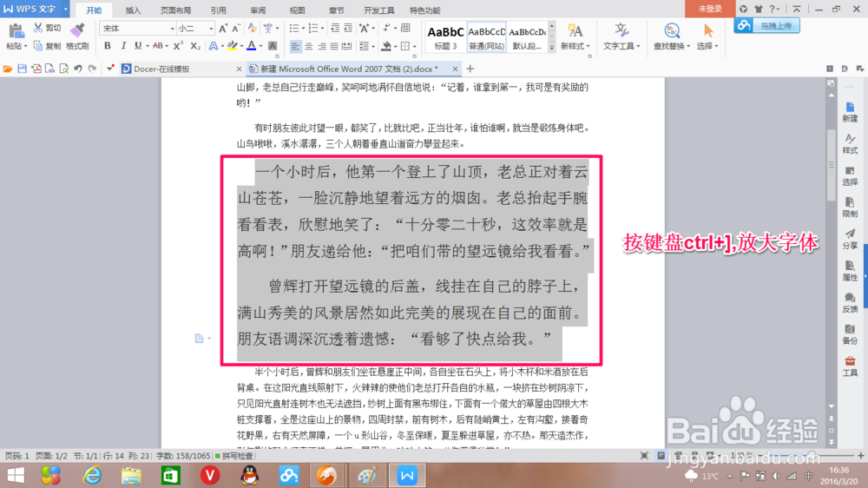Image resolution: width=868 pixels, height=488 pixels.
Task: Click the print preview icon
Action: tap(64, 69)
